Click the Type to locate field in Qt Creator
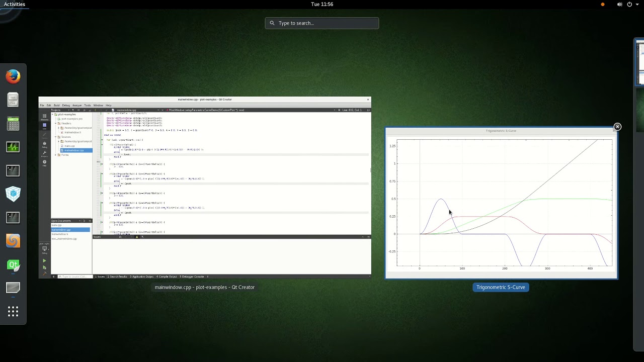 pyautogui.click(x=75, y=277)
